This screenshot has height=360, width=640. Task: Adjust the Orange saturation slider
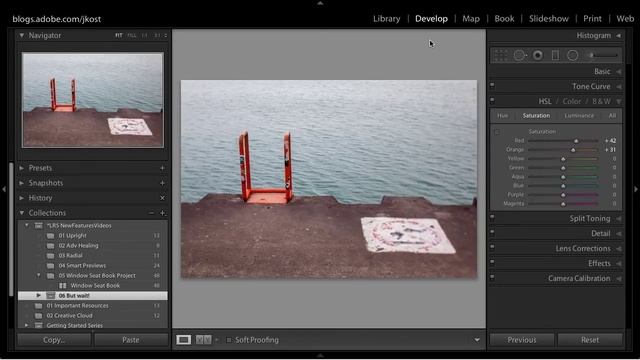(x=573, y=150)
